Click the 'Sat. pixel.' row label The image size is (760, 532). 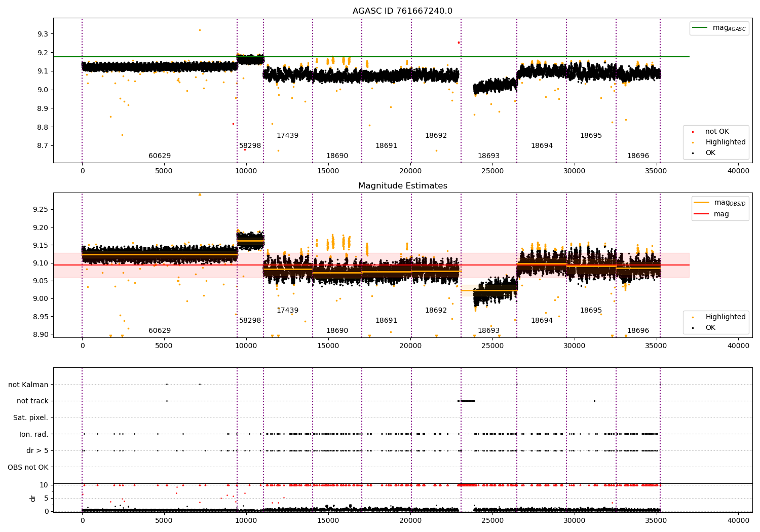31,418
